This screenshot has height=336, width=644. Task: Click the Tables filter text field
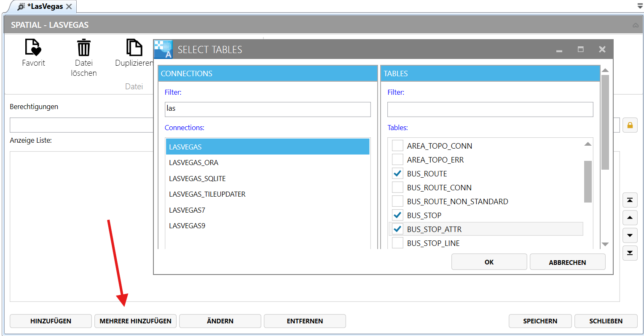pos(490,109)
